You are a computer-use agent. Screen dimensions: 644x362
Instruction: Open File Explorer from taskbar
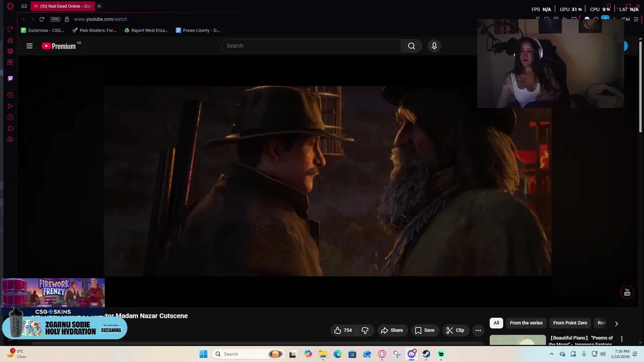323,354
